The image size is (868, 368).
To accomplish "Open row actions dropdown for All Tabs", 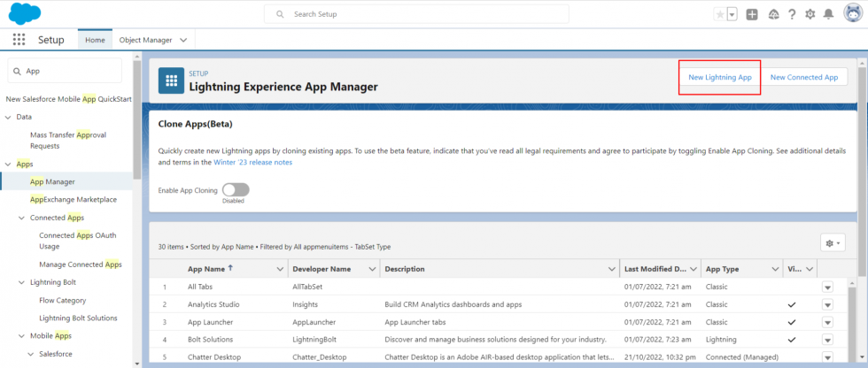I will click(828, 287).
